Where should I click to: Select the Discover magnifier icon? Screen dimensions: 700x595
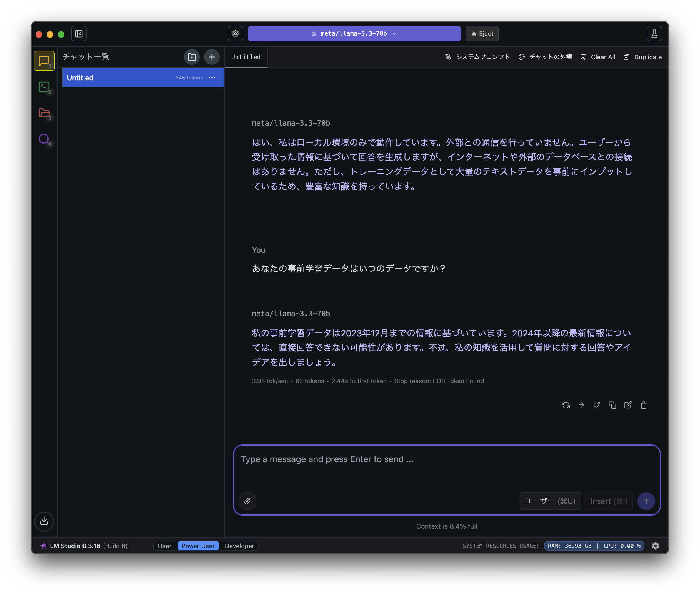point(44,139)
